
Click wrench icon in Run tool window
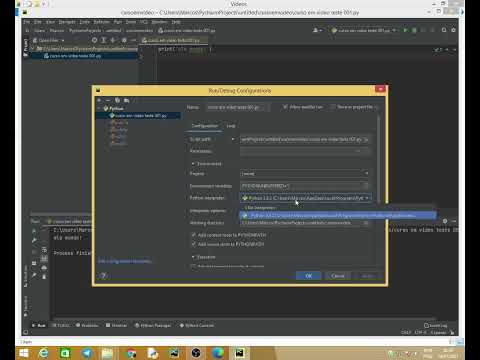(34, 240)
